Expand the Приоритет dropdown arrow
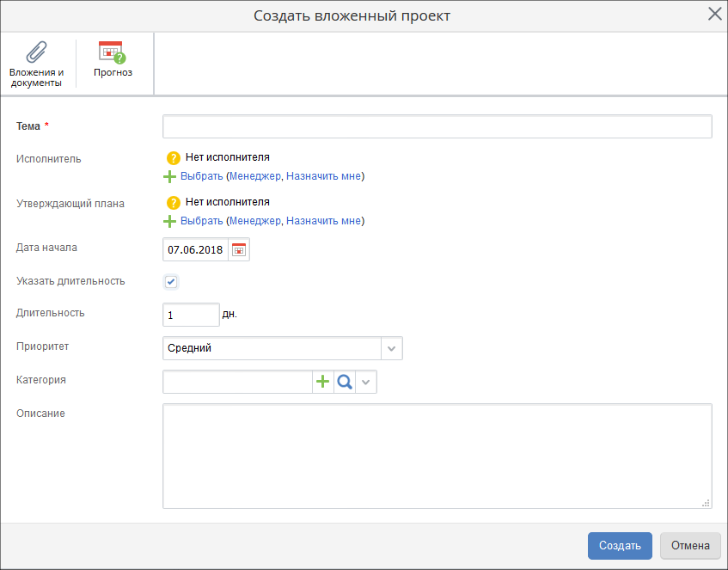 391,348
